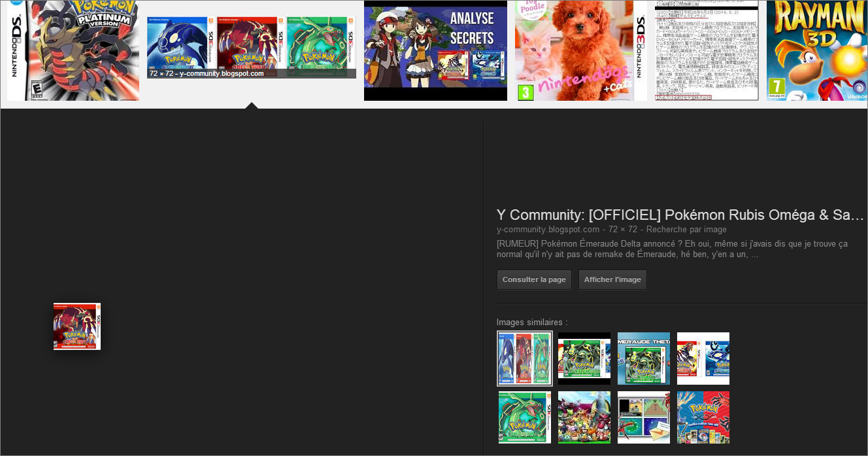Screen dimensions: 868x456
Task: Open the Rayman 3D cover thumbnail
Action: (817, 50)
